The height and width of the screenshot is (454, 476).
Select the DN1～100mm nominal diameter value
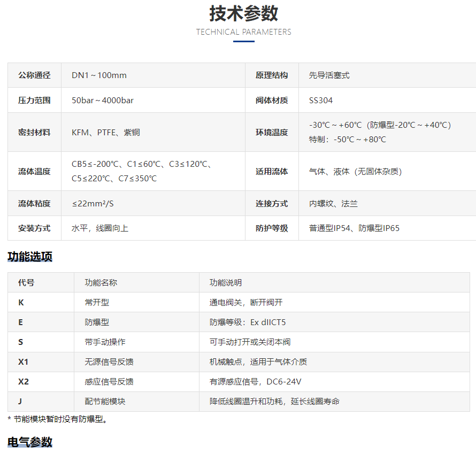[99, 75]
